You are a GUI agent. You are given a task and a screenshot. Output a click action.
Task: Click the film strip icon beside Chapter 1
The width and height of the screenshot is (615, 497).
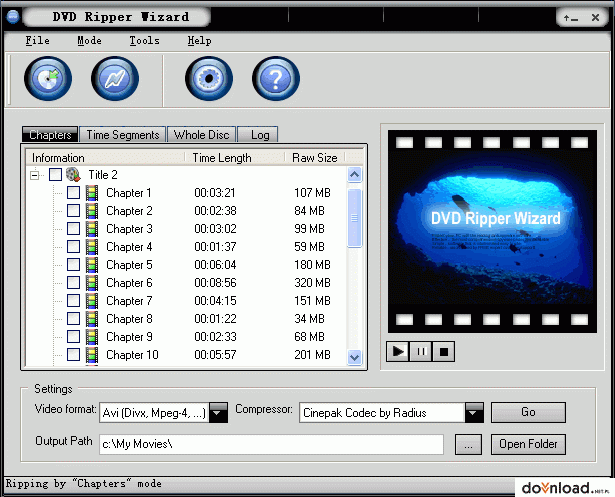click(92, 193)
